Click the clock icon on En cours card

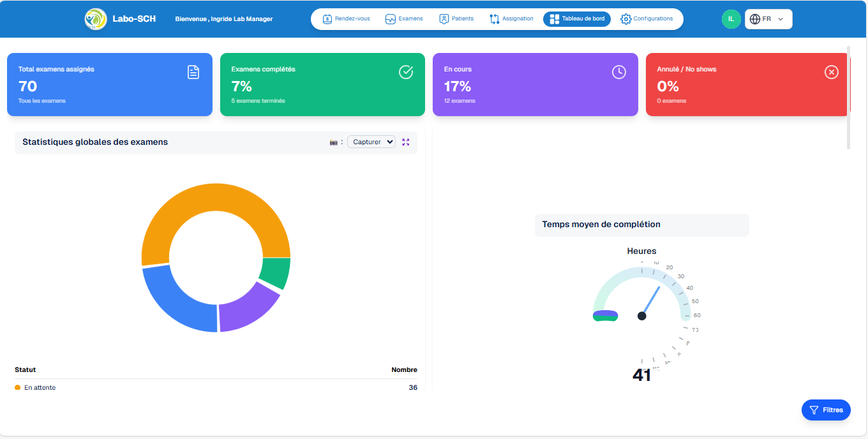(619, 72)
